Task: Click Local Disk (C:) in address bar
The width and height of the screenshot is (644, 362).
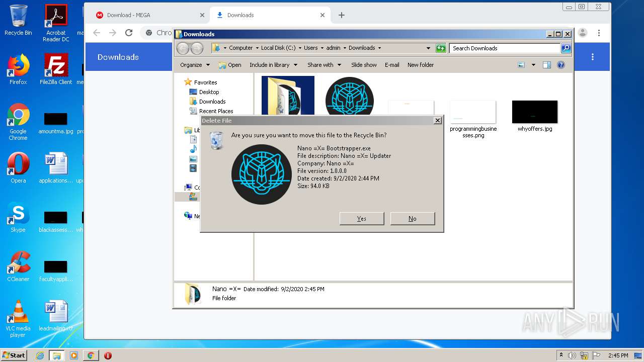Action: (278, 48)
